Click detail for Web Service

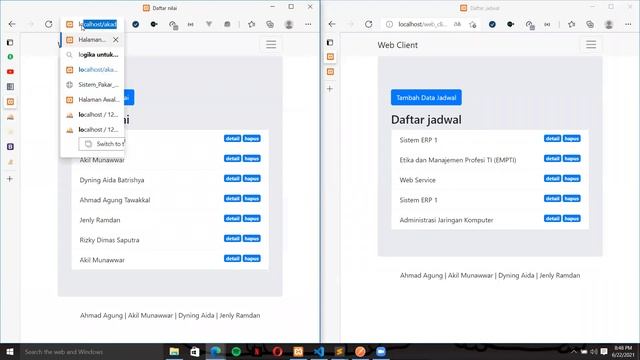[x=552, y=179]
